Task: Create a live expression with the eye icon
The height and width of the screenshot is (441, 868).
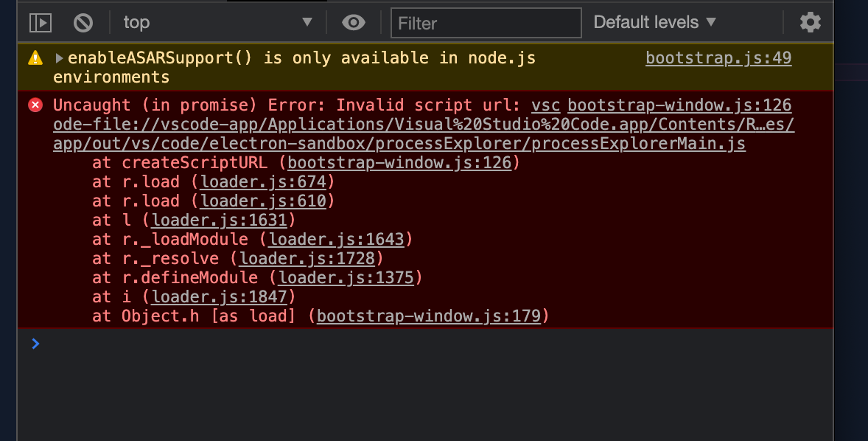Action: [x=354, y=22]
